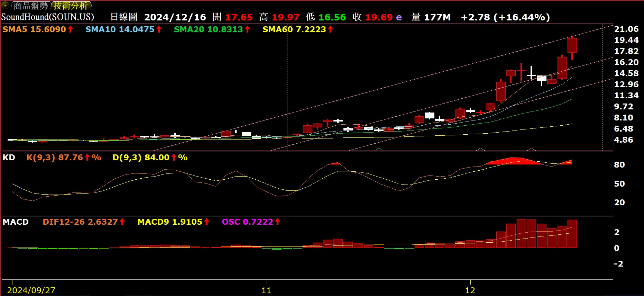Image resolution: width=644 pixels, height=296 pixels.
Task: Click the red up arrow after SMA60 value
Action: (330, 29)
